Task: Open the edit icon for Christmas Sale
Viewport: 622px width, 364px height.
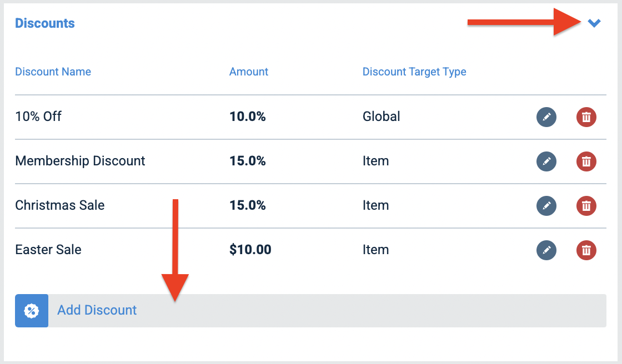Action: tap(546, 206)
